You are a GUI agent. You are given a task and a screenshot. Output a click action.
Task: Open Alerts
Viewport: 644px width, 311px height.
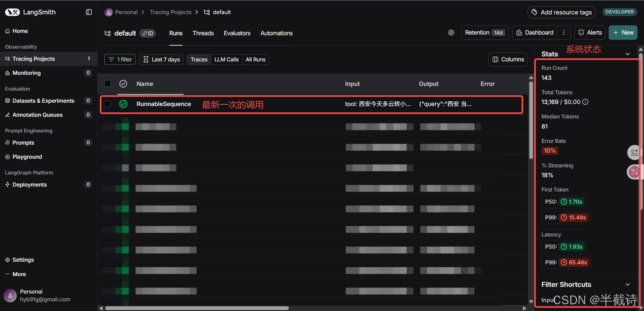tap(590, 33)
